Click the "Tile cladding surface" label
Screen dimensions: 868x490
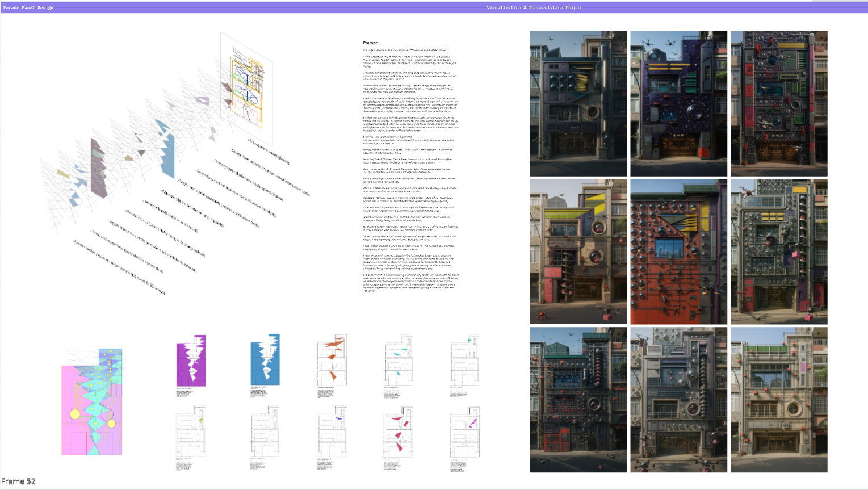pos(127,252)
